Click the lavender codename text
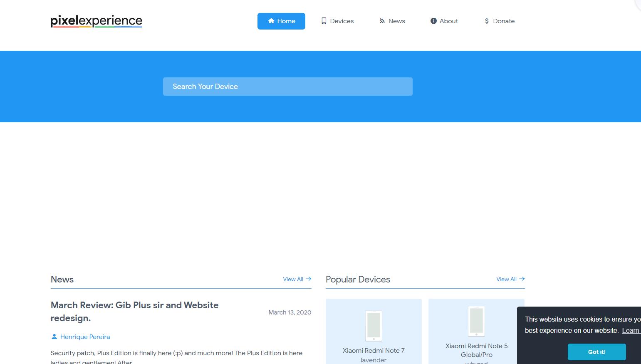The height and width of the screenshot is (364, 641). tap(374, 360)
